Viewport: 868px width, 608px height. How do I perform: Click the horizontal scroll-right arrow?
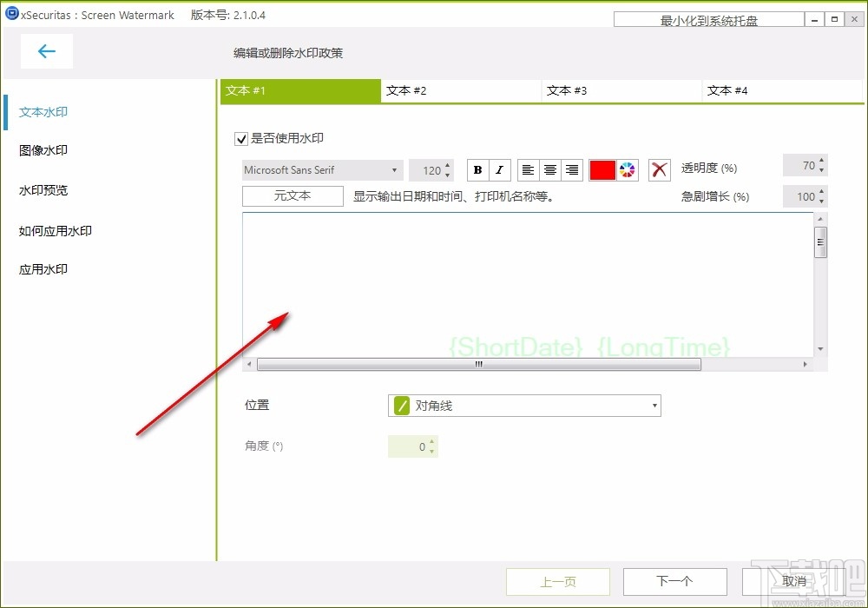point(805,364)
